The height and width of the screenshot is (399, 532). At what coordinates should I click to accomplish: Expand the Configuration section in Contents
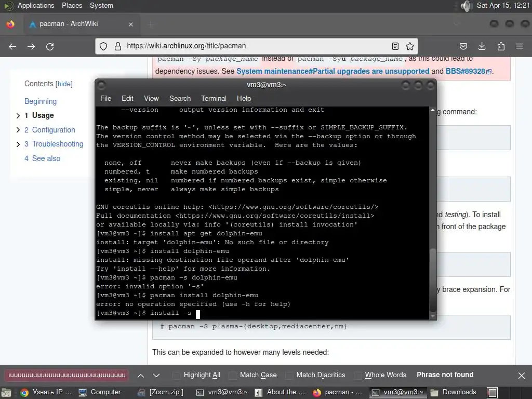click(x=18, y=130)
